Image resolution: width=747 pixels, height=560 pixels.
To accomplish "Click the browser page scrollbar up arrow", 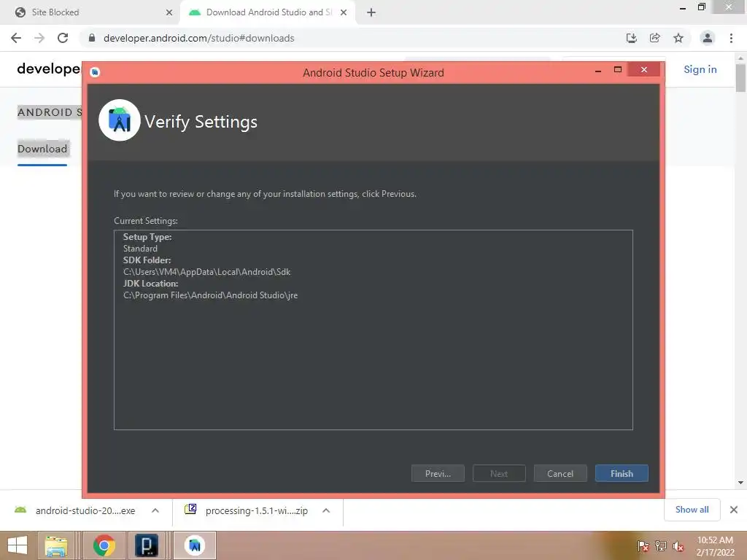I will tap(740, 58).
